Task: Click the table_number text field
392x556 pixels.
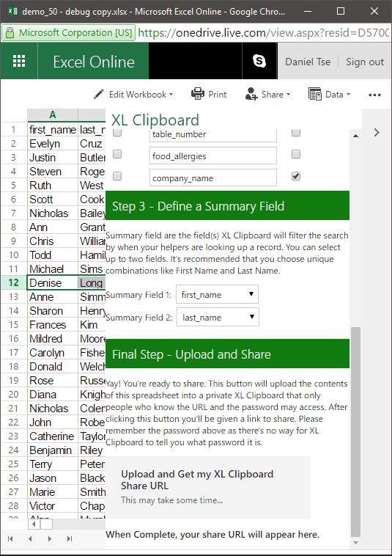Action: [212, 135]
